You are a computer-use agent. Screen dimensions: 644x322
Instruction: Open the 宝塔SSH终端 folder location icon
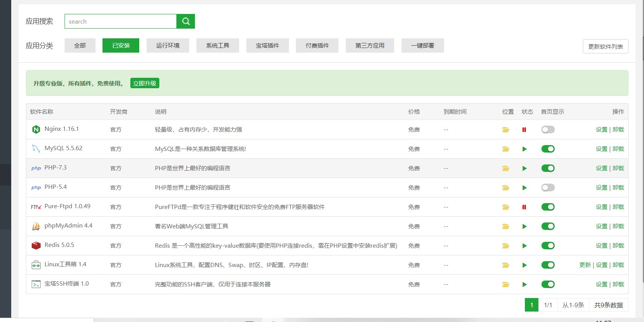(x=506, y=284)
